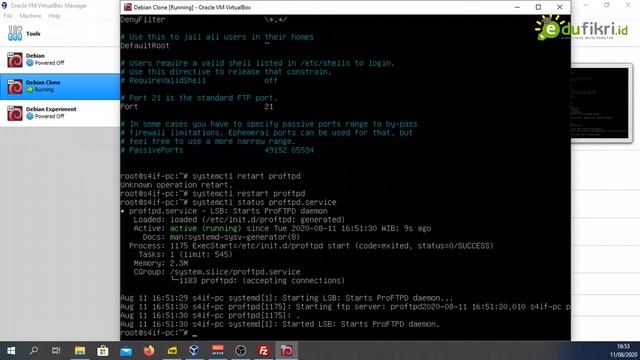Click '1183 proftpd: (accepting connections)' line
Viewport: 640px width, 360px height.
[x=262, y=281]
